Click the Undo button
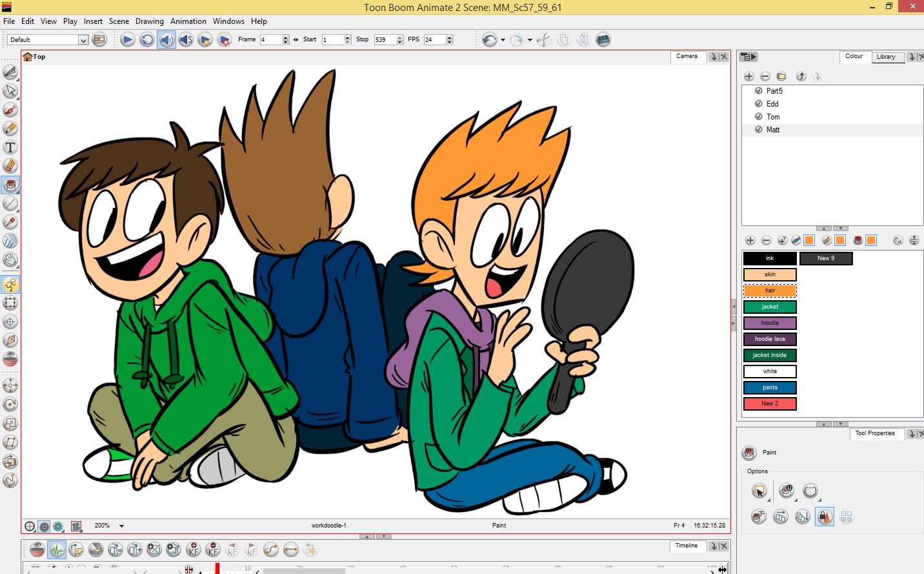 click(x=490, y=40)
